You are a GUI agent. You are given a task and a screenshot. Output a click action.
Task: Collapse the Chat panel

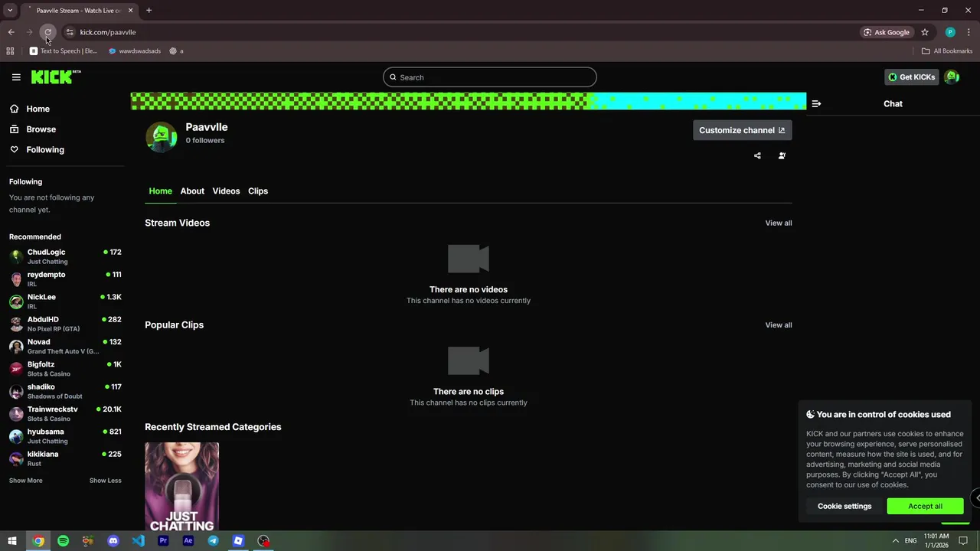coord(816,104)
